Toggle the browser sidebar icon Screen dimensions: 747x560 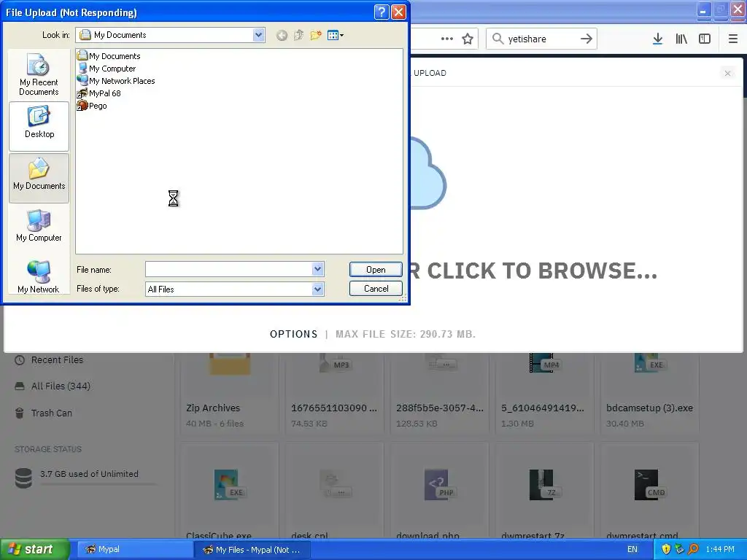point(705,39)
